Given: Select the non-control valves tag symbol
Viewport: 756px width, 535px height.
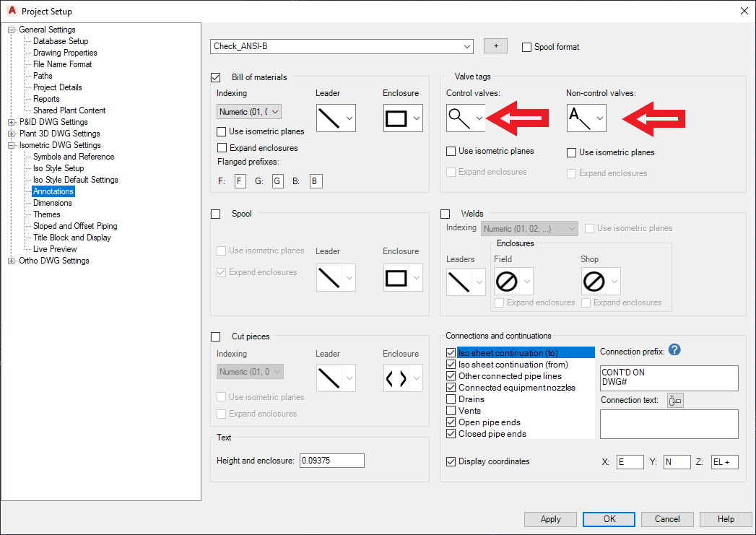Looking at the screenshot, I should [x=583, y=118].
